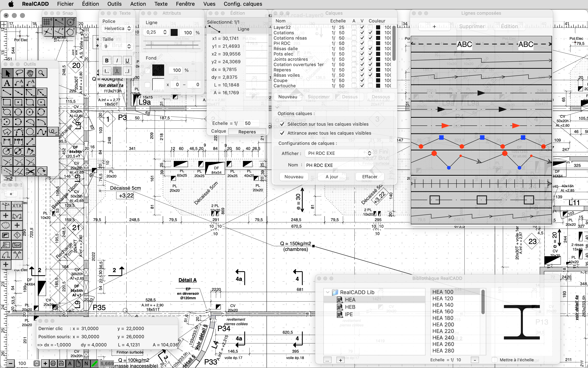This screenshot has height=368, width=588.
Task: Open the Fichier menu
Action: point(65,4)
